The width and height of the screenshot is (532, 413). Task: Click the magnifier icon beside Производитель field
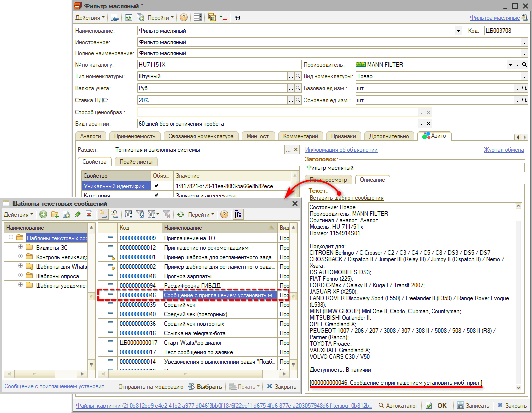click(524, 65)
